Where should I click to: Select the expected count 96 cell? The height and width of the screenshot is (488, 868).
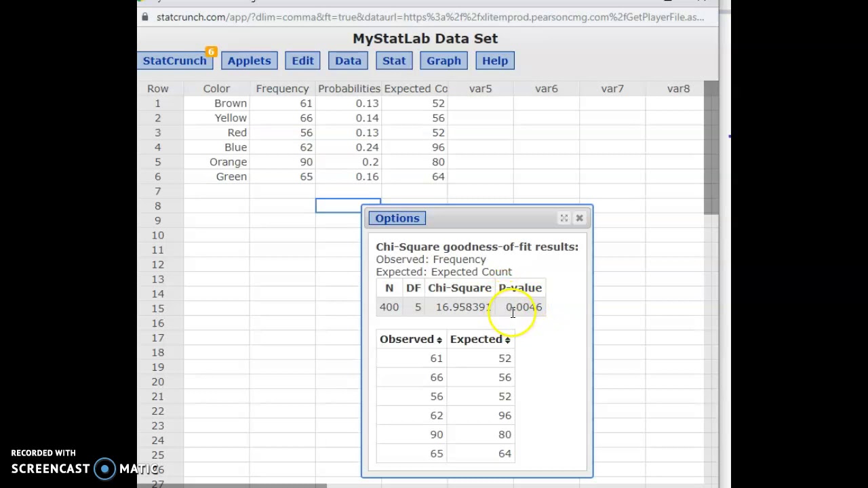[x=414, y=147]
